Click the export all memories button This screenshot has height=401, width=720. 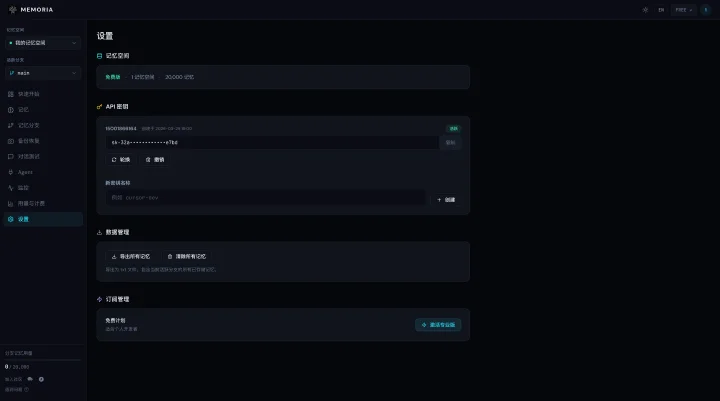(x=130, y=256)
